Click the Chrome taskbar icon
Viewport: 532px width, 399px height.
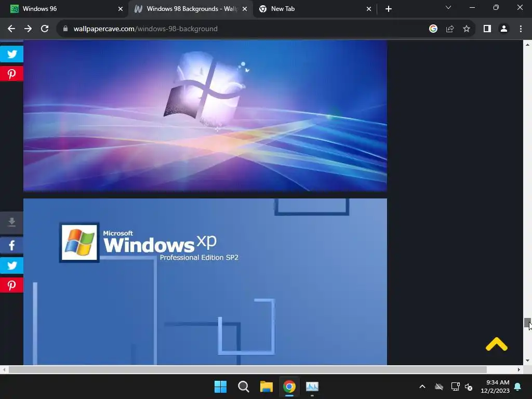[289, 387]
